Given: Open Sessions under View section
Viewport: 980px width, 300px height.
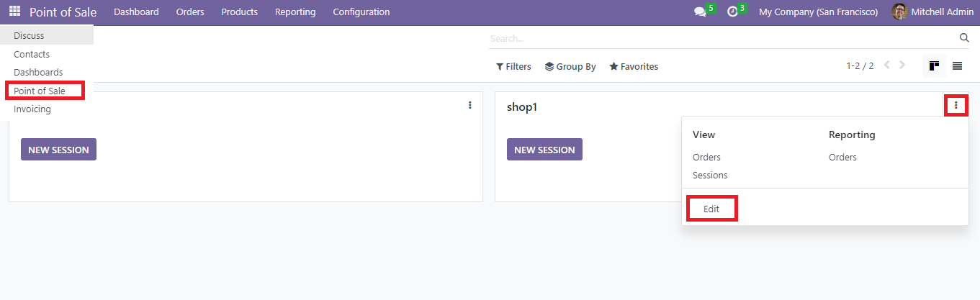Looking at the screenshot, I should click(710, 176).
